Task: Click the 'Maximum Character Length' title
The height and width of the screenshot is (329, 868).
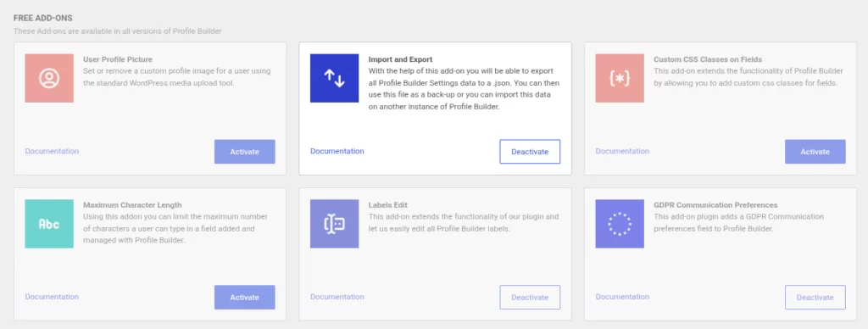Action: [x=132, y=205]
